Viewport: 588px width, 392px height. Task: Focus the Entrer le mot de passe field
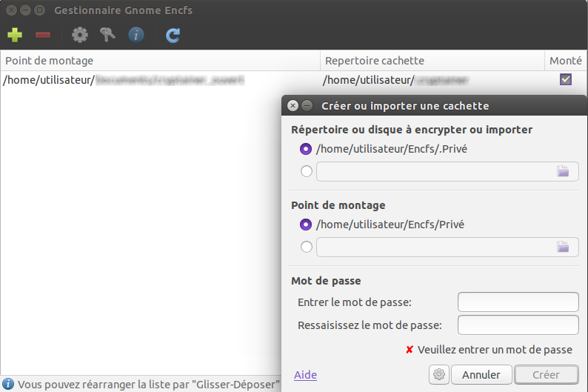pyautogui.click(x=518, y=302)
